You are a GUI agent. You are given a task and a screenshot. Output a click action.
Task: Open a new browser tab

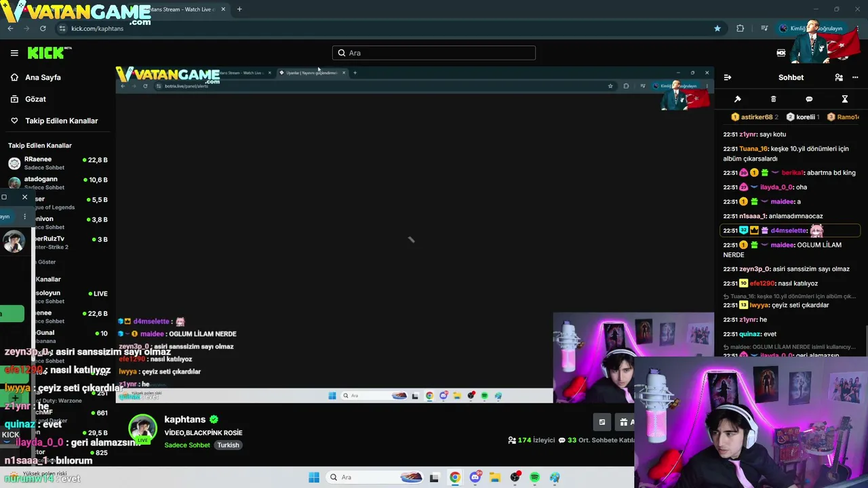(239, 9)
